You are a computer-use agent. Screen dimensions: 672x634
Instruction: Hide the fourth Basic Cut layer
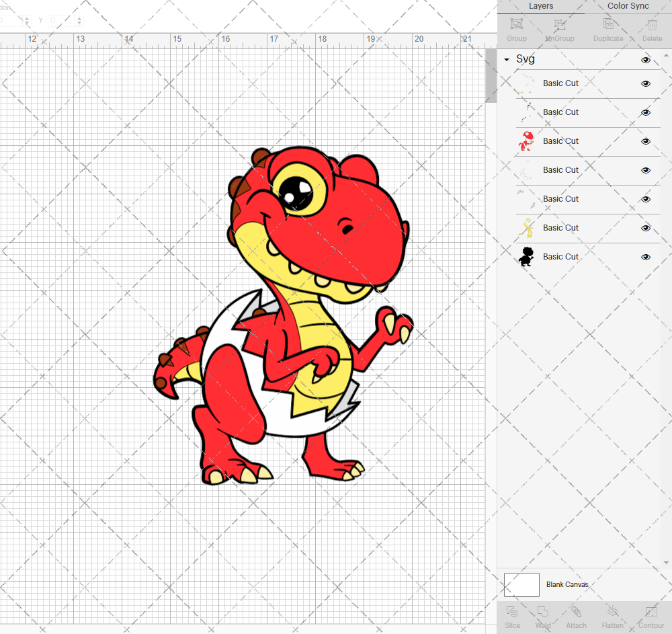pos(645,170)
